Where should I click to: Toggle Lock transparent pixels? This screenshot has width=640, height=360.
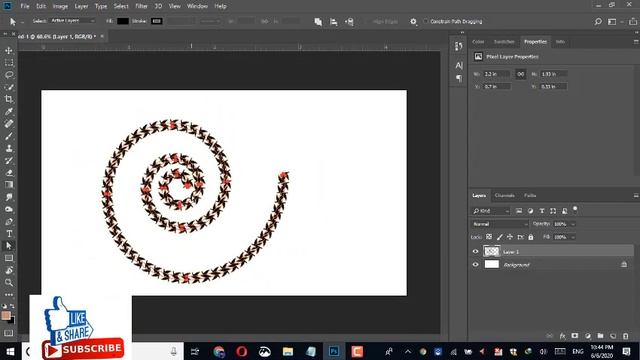click(x=489, y=237)
